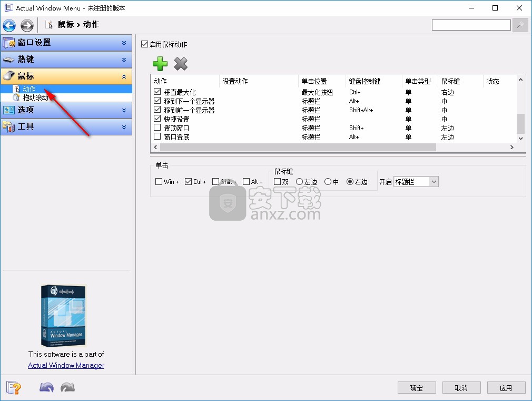Sort by the 单击类型 column header
The width and height of the screenshot is (532, 401).
point(420,81)
